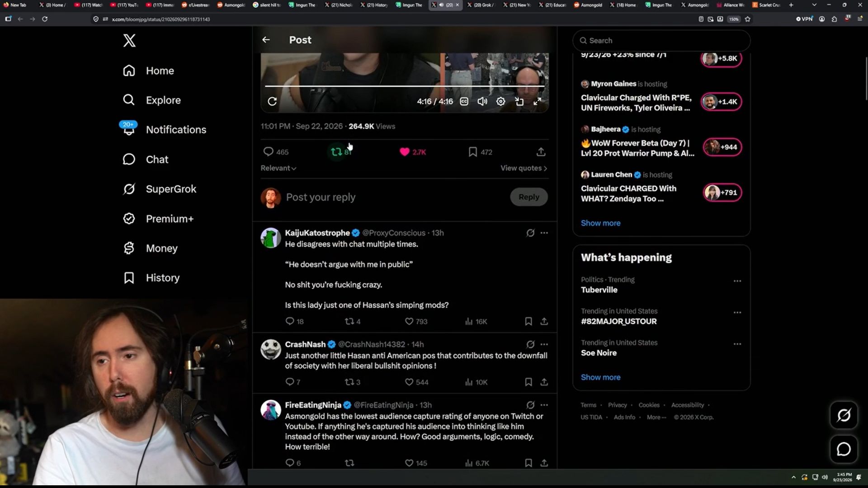Share KaijuKatostrophe's reply
This screenshot has width=868, height=488.
544,321
